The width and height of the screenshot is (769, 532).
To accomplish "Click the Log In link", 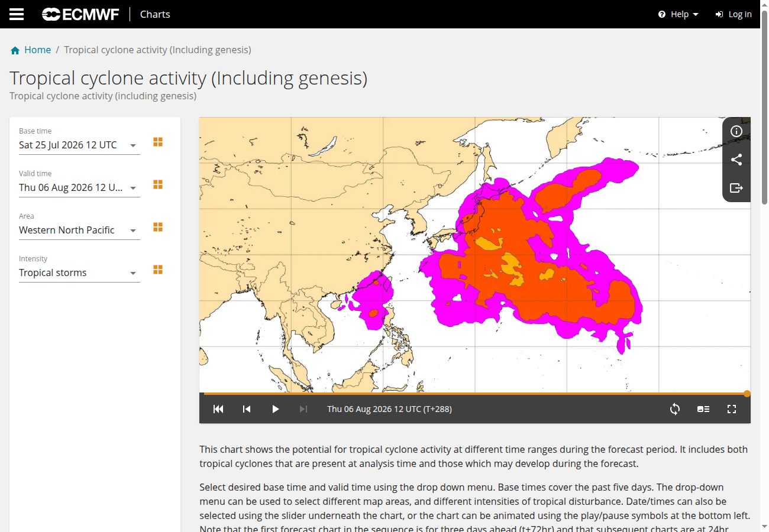I will click(x=734, y=14).
